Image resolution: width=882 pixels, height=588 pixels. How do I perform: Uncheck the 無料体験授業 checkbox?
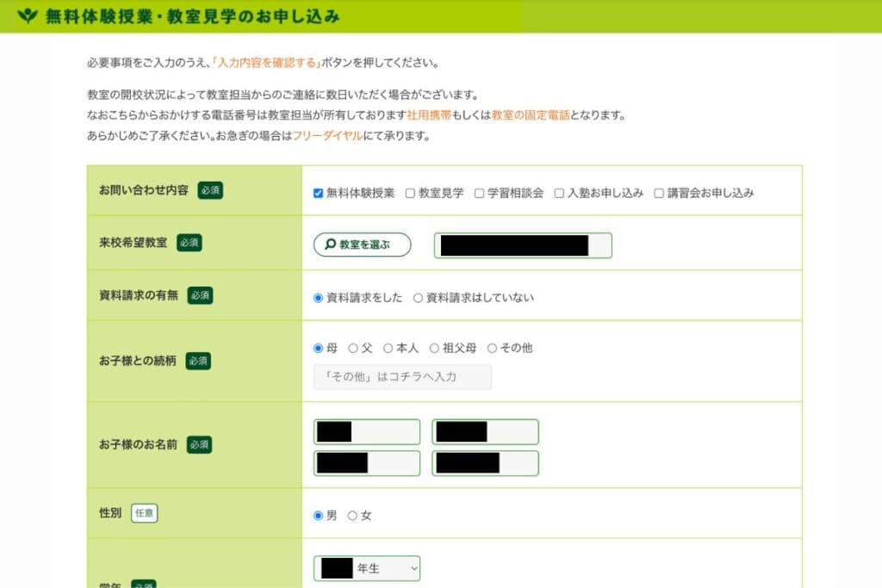319,194
